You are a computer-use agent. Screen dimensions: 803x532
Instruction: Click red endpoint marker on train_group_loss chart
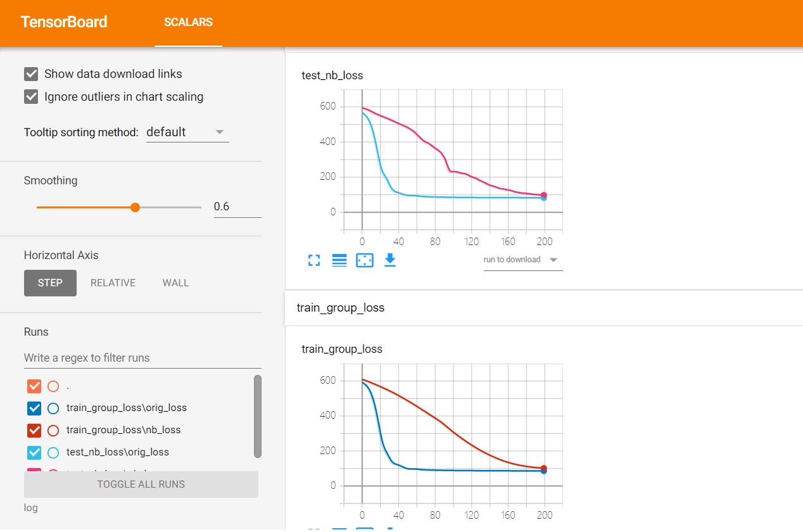tap(544, 468)
